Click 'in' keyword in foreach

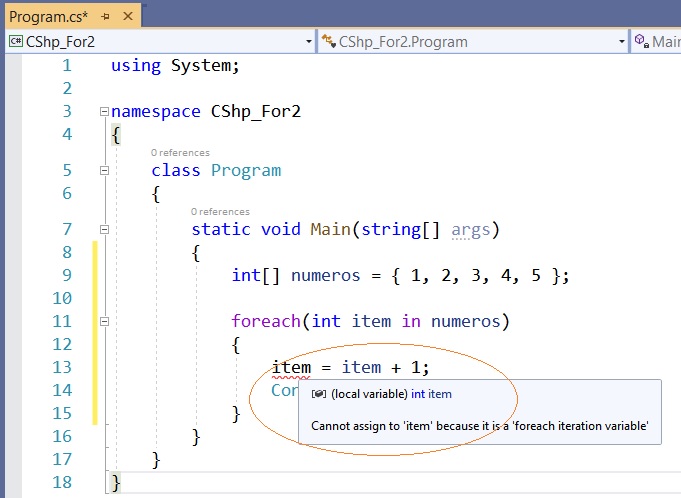tap(411, 321)
